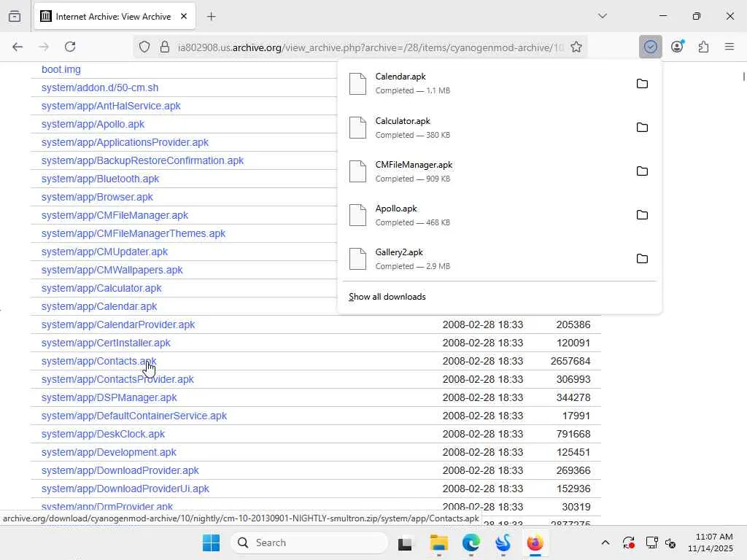The width and height of the screenshot is (747, 560).
Task: Click the taskbar Search box
Action: pos(309,542)
